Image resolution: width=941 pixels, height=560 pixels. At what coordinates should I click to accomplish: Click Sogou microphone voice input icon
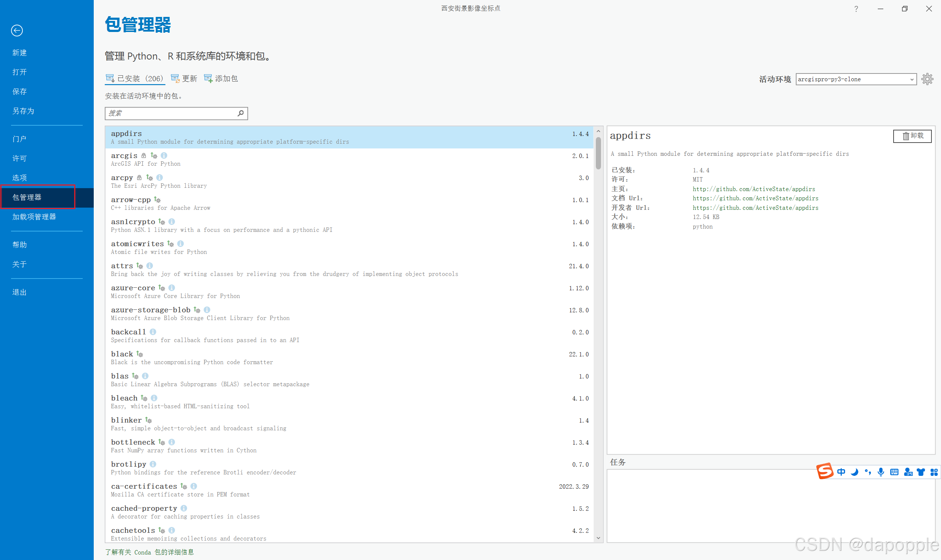tap(881, 472)
